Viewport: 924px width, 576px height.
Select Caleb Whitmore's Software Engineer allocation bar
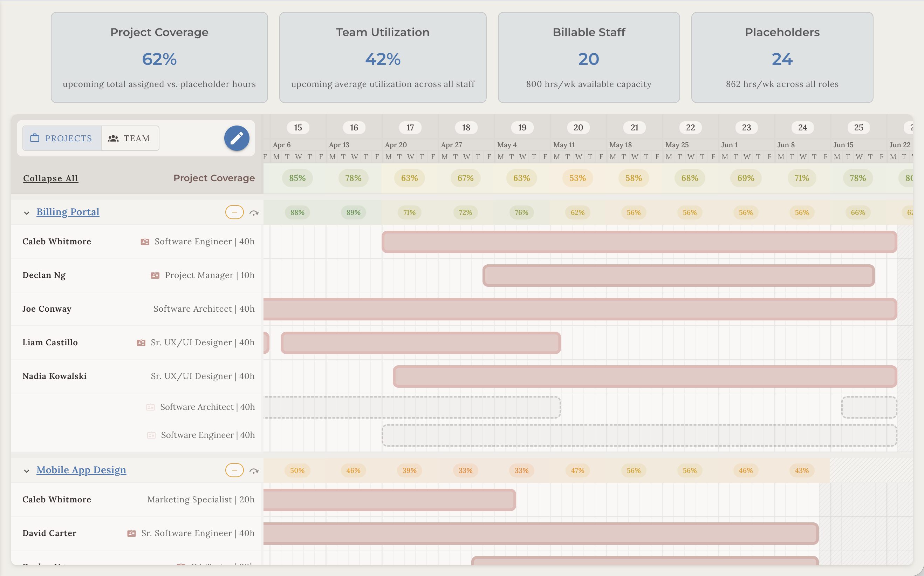tap(639, 242)
